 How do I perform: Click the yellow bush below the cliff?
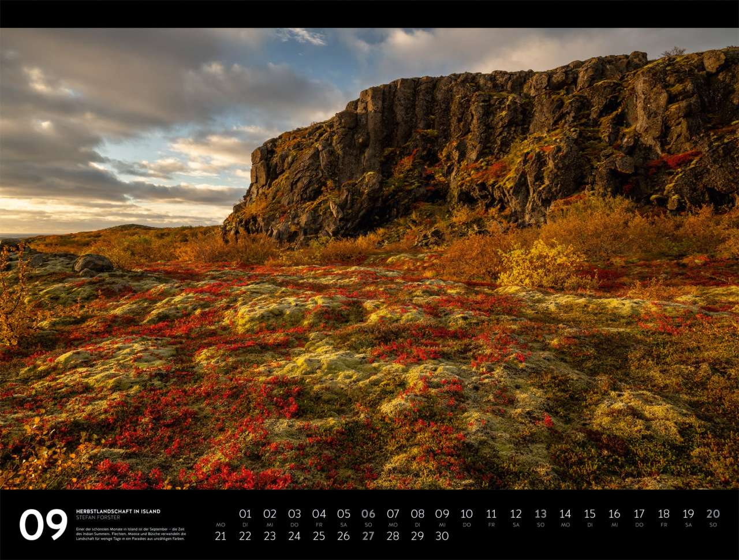[x=540, y=266]
